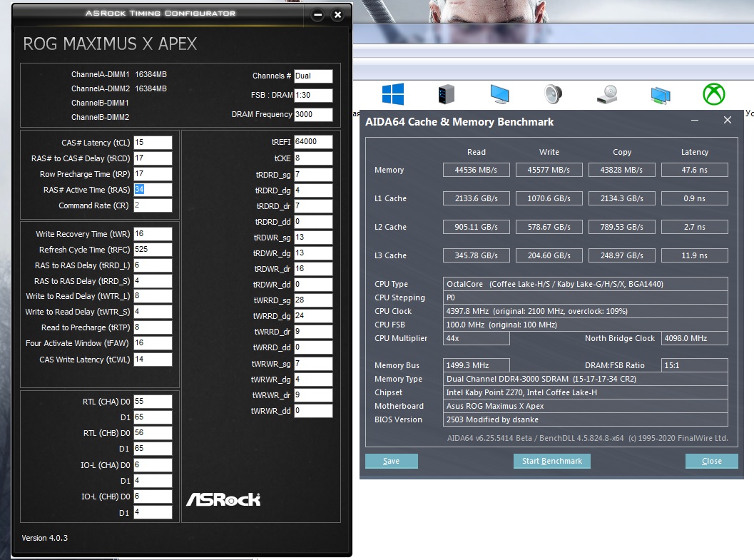Screen dimensions: 754x560
Task: Click Memory Latency value 47.6 ns
Action: [694, 170]
